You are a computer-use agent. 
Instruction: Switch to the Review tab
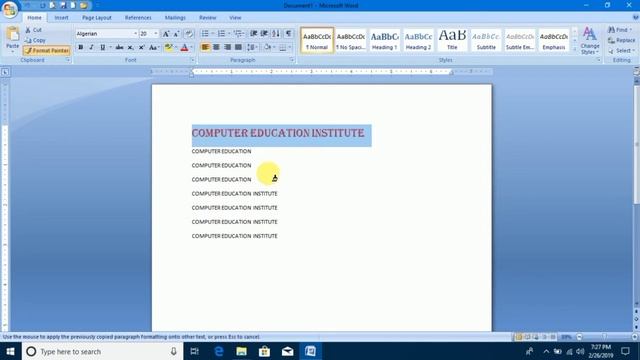(207, 18)
